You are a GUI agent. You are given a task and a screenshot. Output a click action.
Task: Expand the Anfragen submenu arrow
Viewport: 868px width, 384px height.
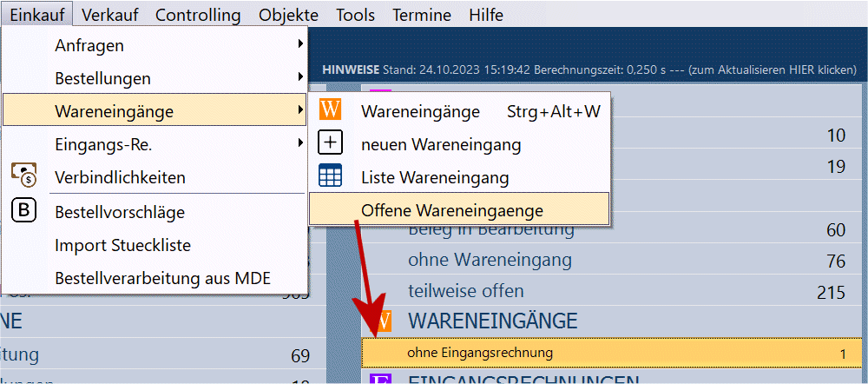(300, 43)
